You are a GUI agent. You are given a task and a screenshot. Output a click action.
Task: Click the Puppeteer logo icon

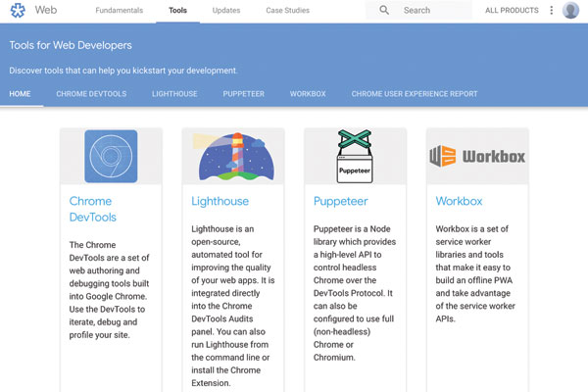356,156
